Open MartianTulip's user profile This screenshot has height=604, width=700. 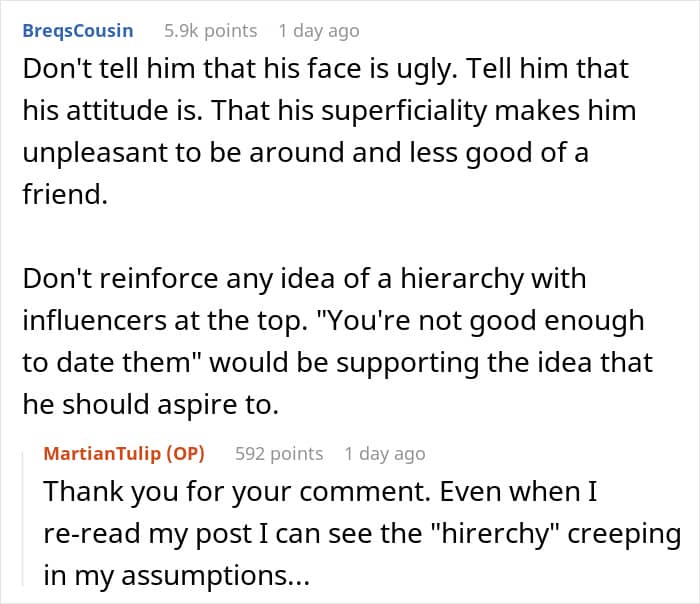click(x=102, y=454)
